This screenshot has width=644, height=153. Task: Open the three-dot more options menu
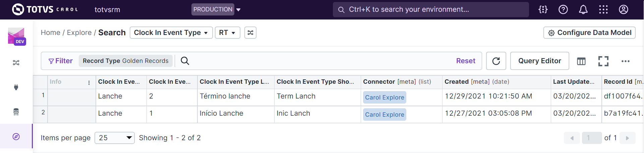click(625, 61)
